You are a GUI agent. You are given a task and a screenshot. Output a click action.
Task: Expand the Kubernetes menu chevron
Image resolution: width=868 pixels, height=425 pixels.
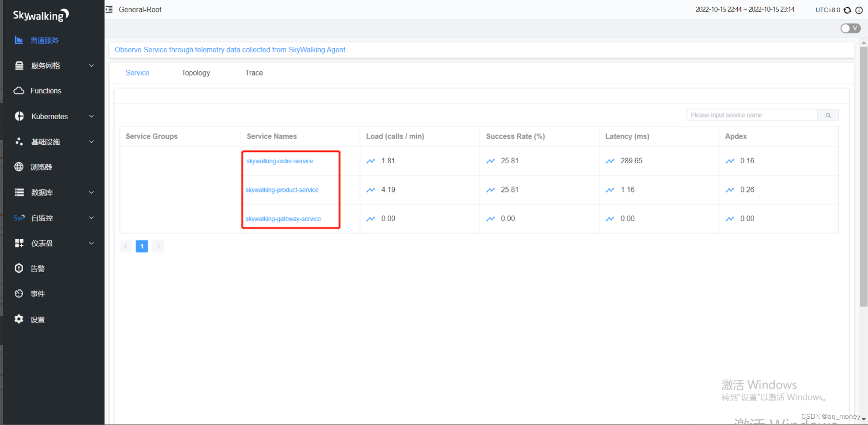click(x=91, y=116)
